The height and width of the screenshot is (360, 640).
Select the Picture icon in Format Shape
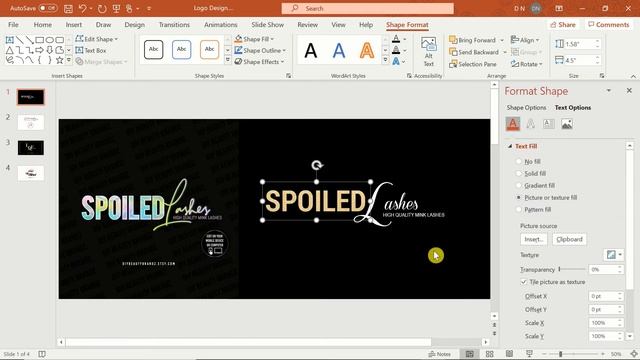click(567, 124)
